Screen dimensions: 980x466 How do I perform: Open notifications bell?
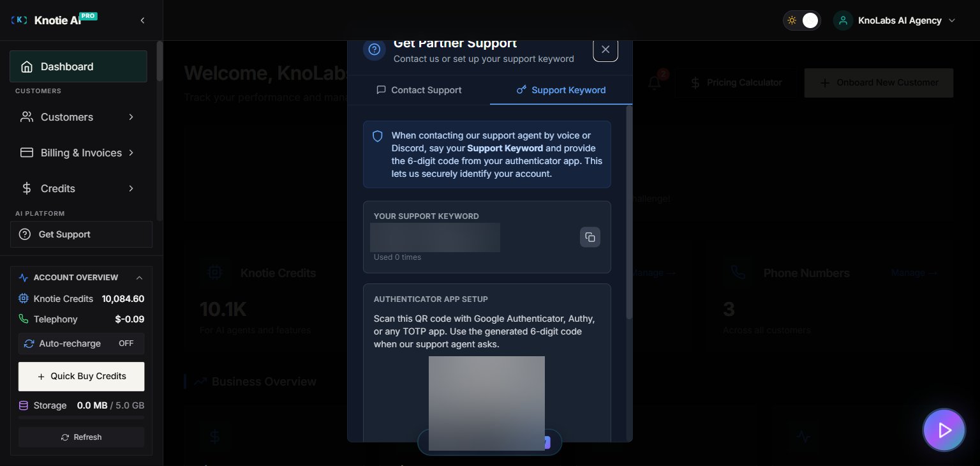(655, 83)
